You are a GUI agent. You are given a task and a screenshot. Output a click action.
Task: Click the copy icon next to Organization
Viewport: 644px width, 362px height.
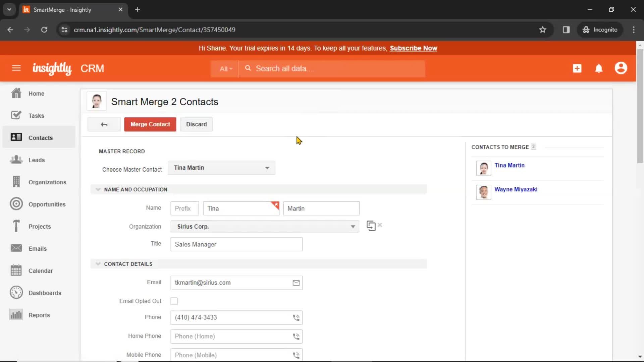click(x=371, y=226)
